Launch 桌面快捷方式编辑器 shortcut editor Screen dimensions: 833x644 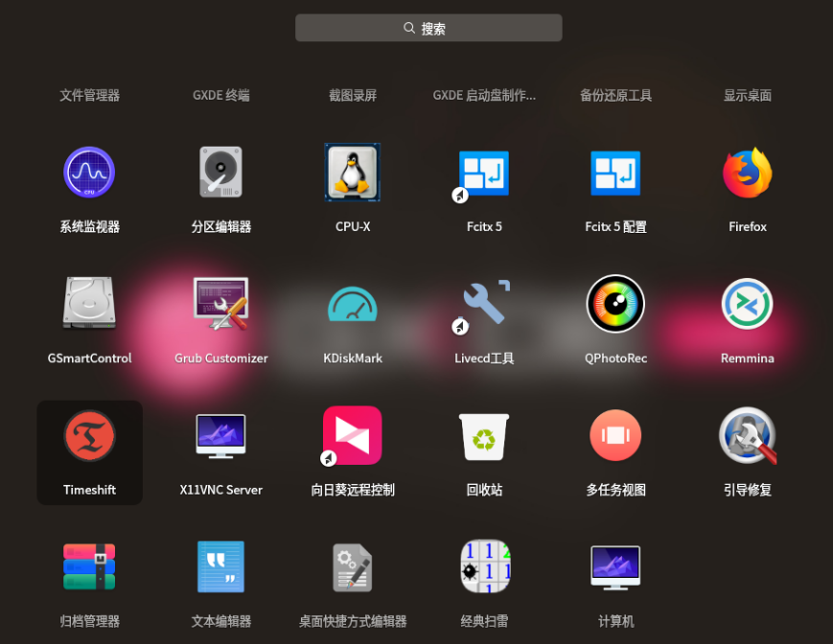(x=353, y=567)
